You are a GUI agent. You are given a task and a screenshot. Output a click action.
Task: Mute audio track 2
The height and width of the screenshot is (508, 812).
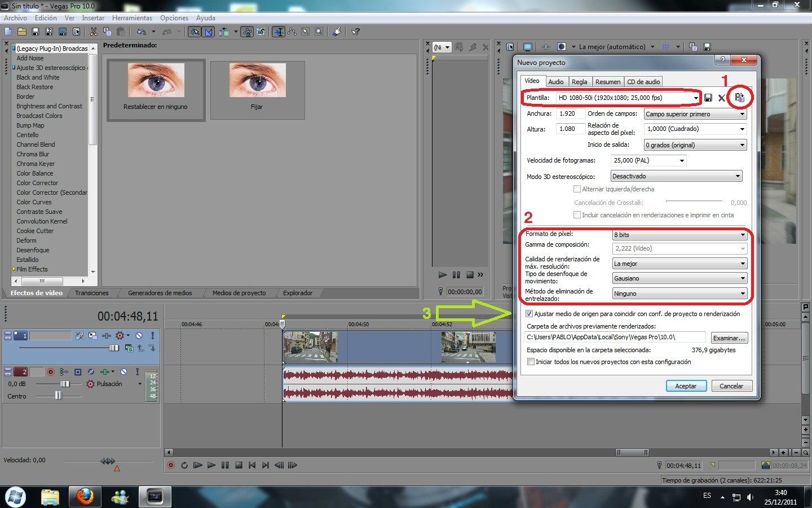[123, 371]
